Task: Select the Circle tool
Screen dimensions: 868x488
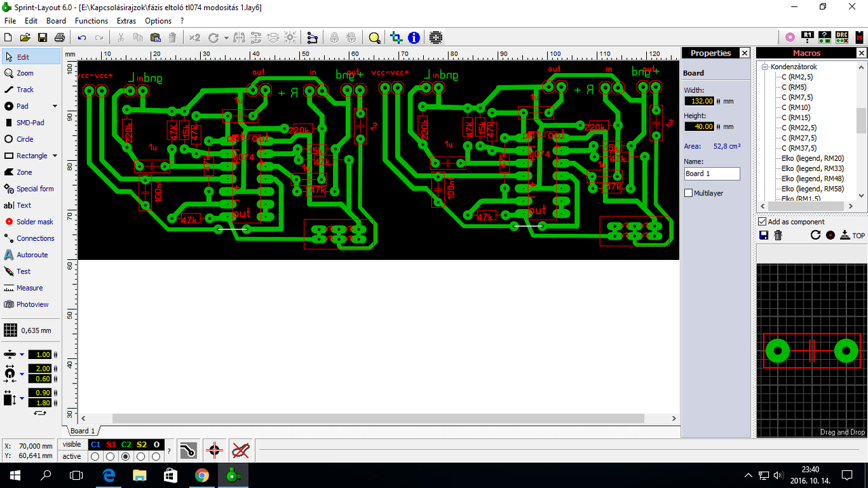Action: click(x=30, y=139)
